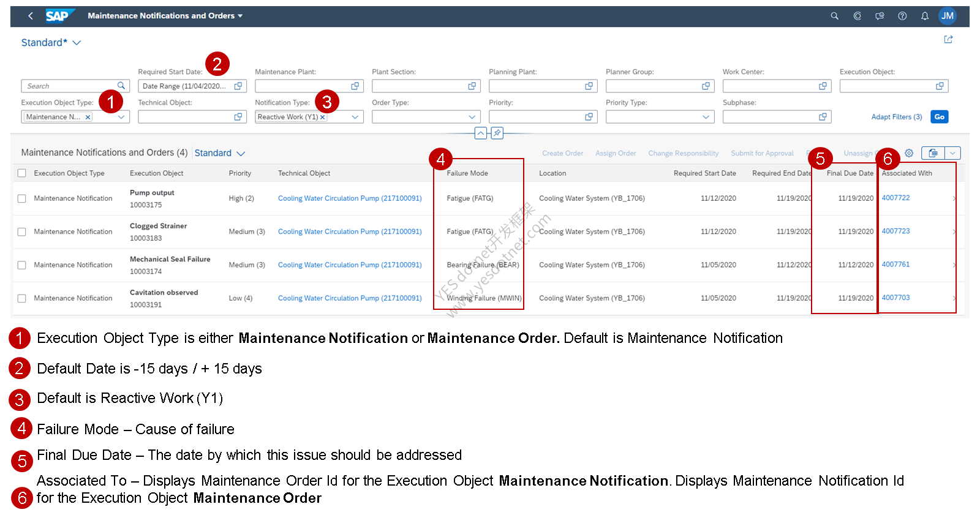Open value help for Work Center
Screen dimensions: 980x515
823,86
